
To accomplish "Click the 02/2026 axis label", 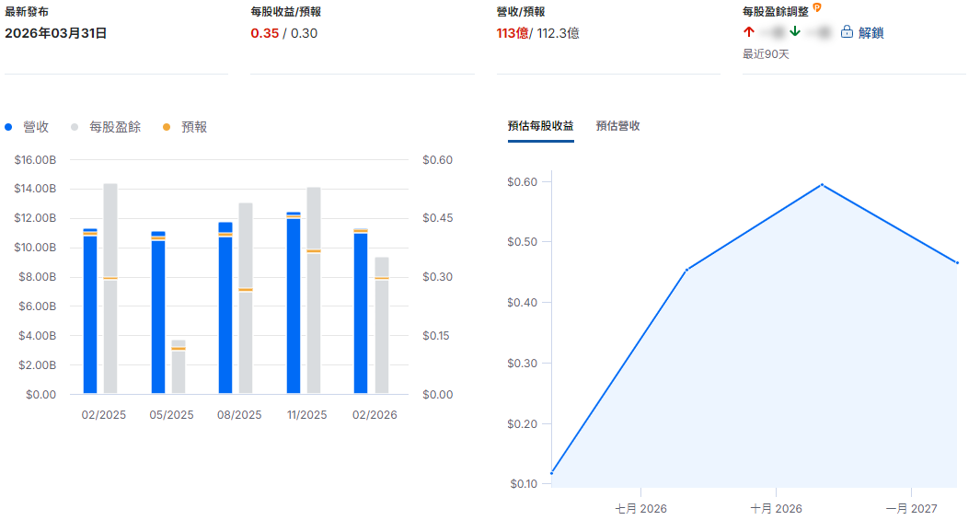I will click(375, 415).
